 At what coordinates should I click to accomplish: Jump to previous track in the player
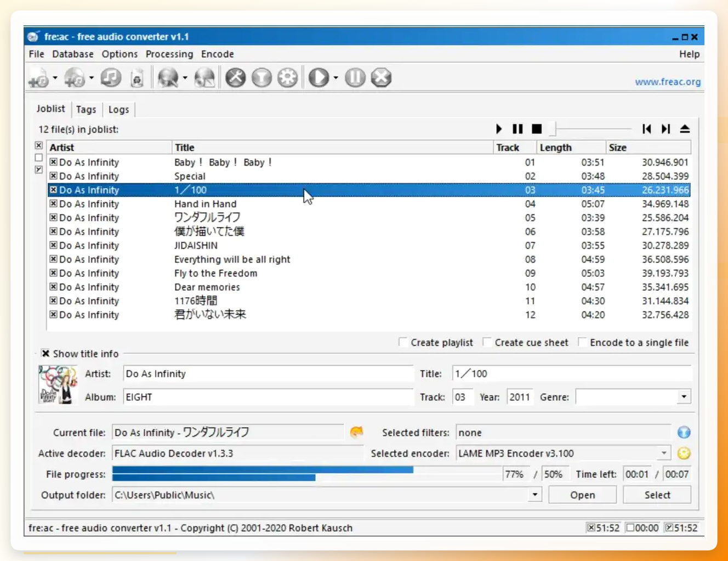click(x=647, y=129)
